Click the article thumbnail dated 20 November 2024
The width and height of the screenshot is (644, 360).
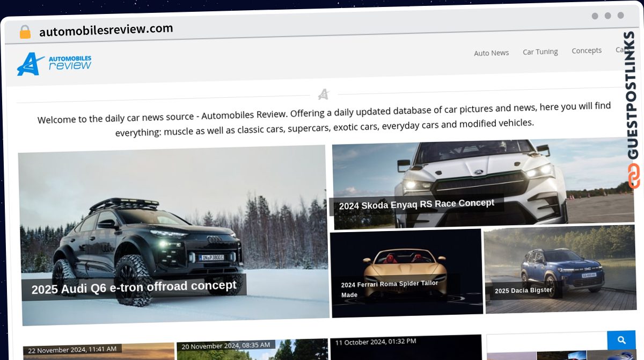252,349
